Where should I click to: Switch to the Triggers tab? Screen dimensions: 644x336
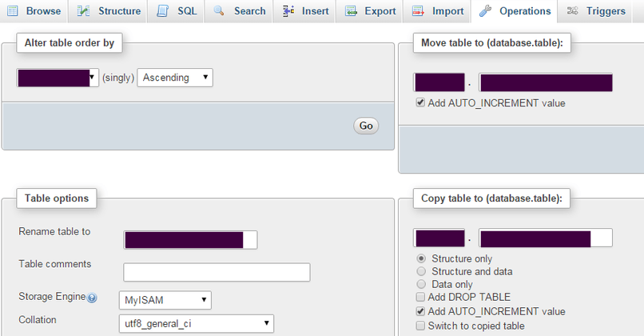(596, 11)
